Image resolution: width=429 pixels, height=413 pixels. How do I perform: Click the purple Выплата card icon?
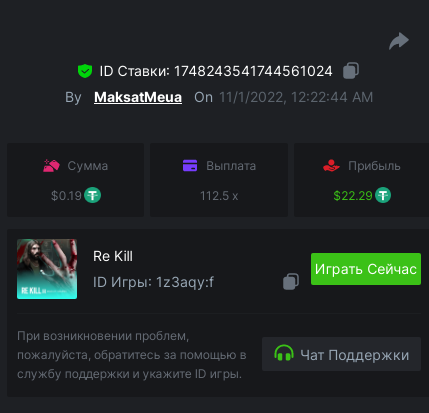pos(190,166)
